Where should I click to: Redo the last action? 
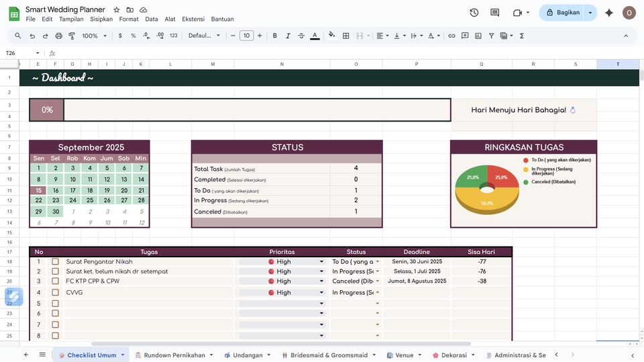45,36
